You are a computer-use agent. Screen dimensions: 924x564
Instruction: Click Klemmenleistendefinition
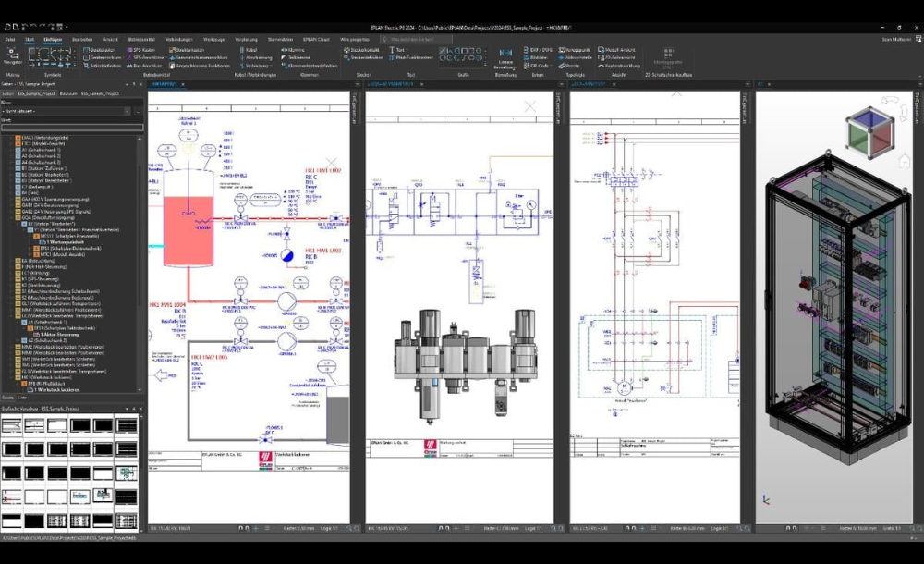point(310,66)
